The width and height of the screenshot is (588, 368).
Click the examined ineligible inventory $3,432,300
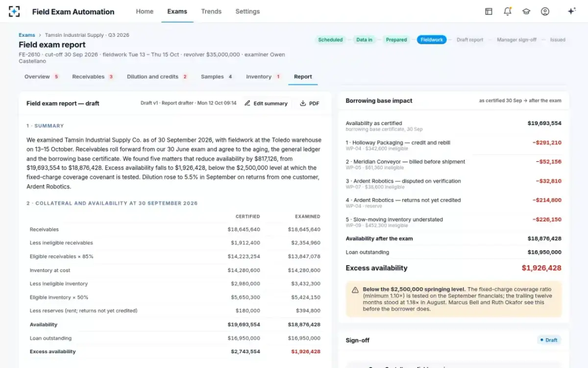pos(306,284)
